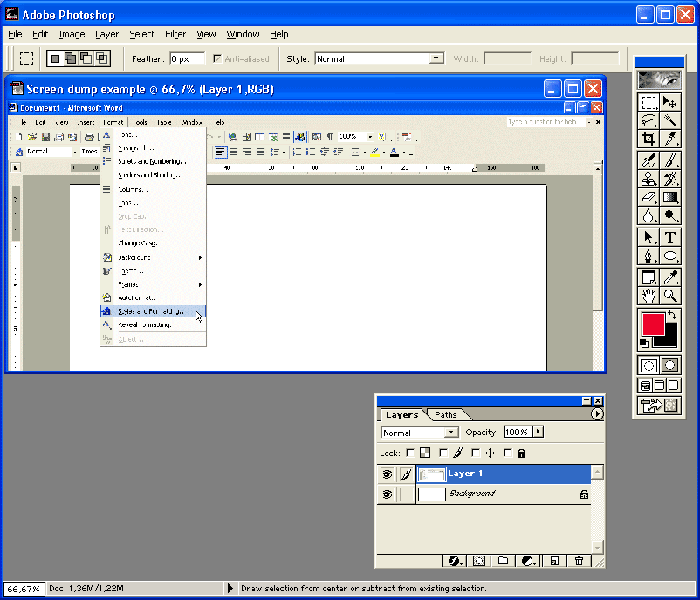This screenshot has height=600, width=700.
Task: Select the Slice tool
Action: (669, 139)
